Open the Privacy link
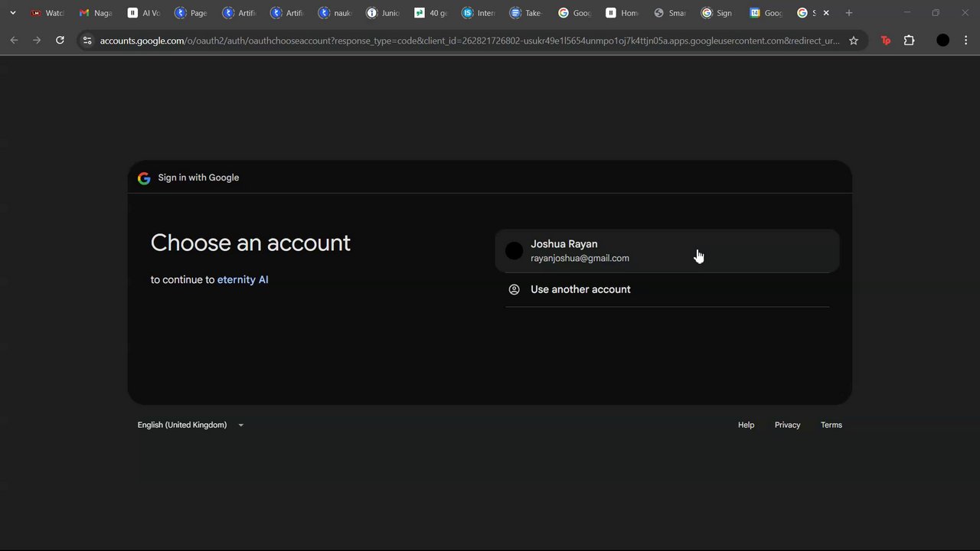This screenshot has height=551, width=980. point(787,425)
